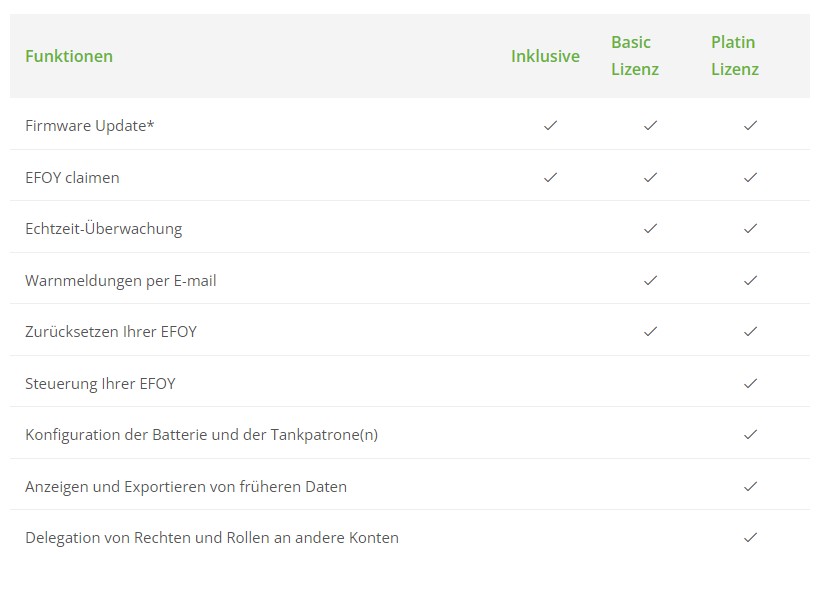Select the Funktionen column header
Image resolution: width=821 pixels, height=611 pixels.
(69, 56)
